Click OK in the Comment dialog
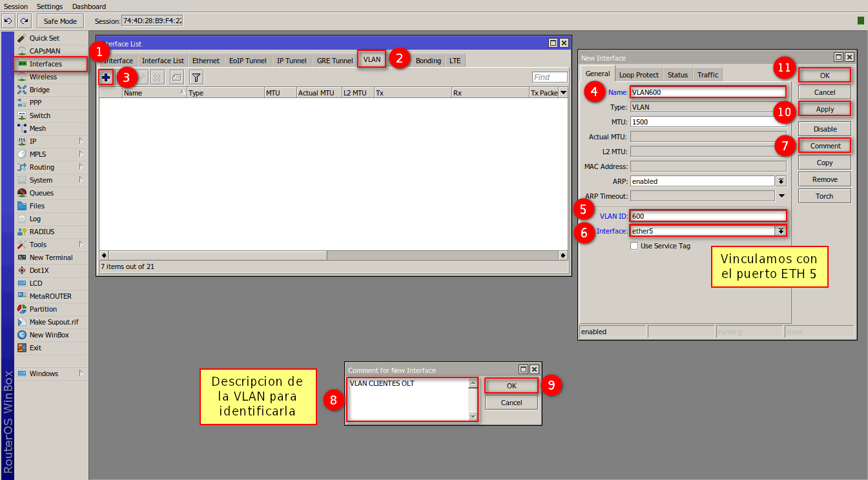Screen dimensions: 868x480 tap(511, 386)
